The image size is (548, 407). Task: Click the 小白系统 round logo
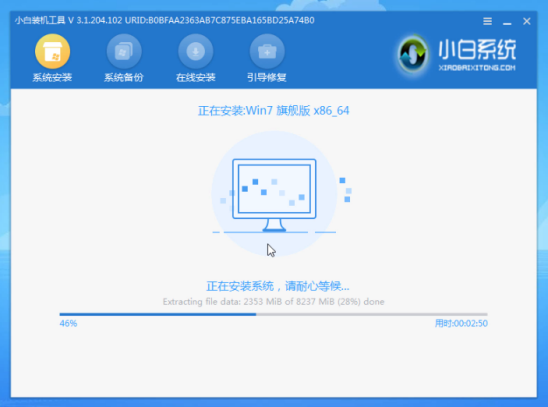[x=413, y=54]
